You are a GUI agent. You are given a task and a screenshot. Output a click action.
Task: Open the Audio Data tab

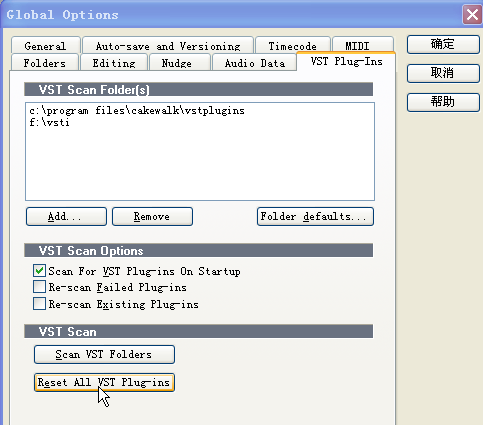click(254, 63)
